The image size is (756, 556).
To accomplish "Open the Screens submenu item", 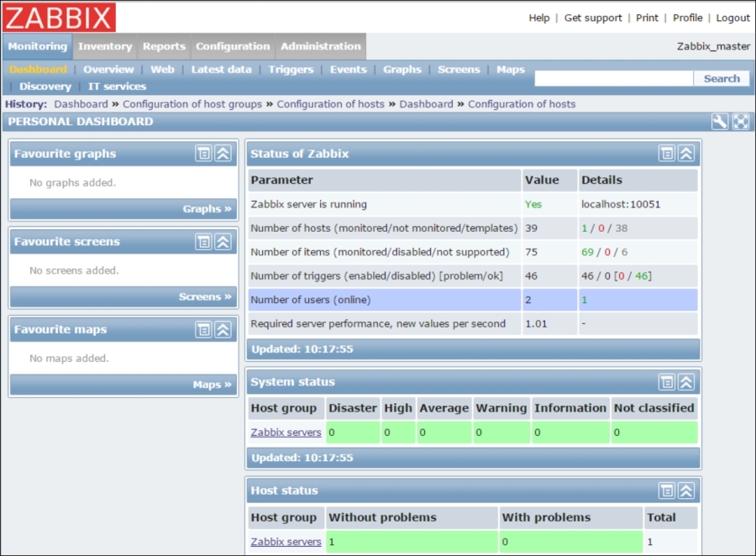I will [459, 70].
